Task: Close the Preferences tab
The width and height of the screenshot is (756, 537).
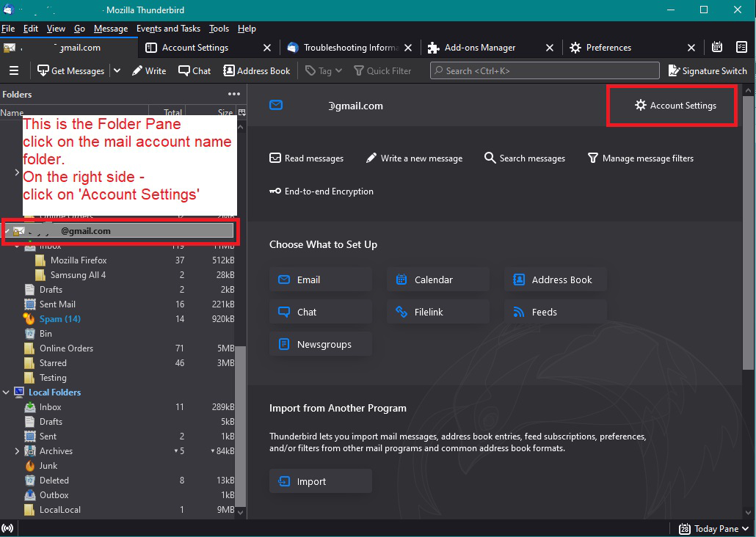Action: tap(691, 47)
